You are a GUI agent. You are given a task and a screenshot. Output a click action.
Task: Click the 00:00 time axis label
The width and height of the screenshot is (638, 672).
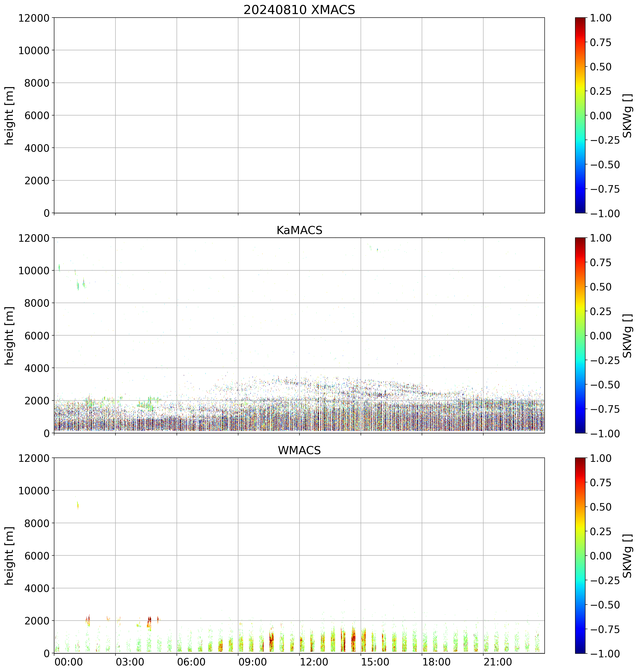click(x=69, y=662)
